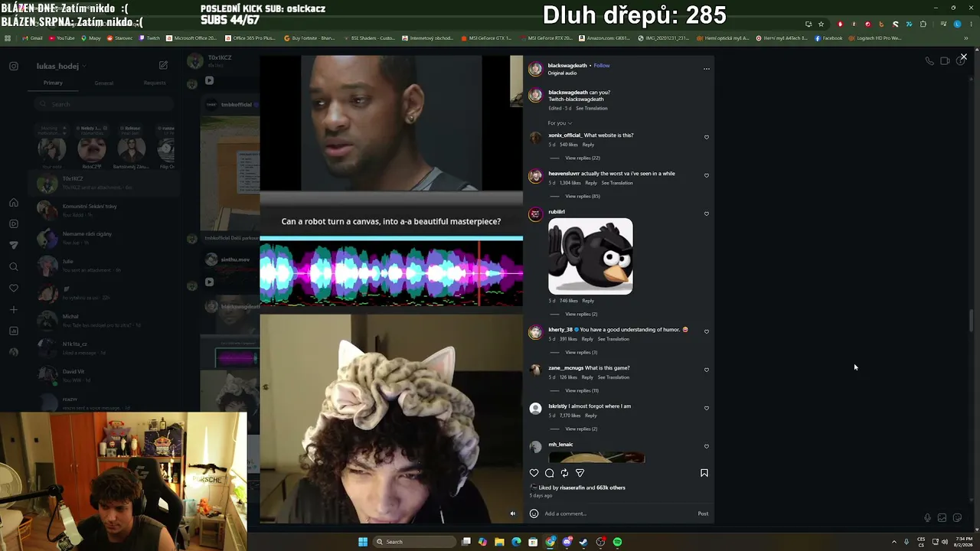Like xonix_official_'s comment

coord(707,138)
